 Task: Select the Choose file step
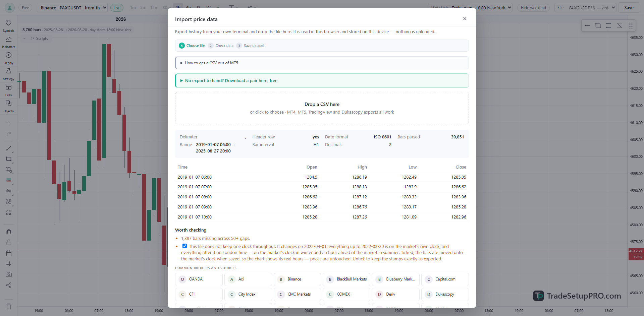[x=192, y=46]
